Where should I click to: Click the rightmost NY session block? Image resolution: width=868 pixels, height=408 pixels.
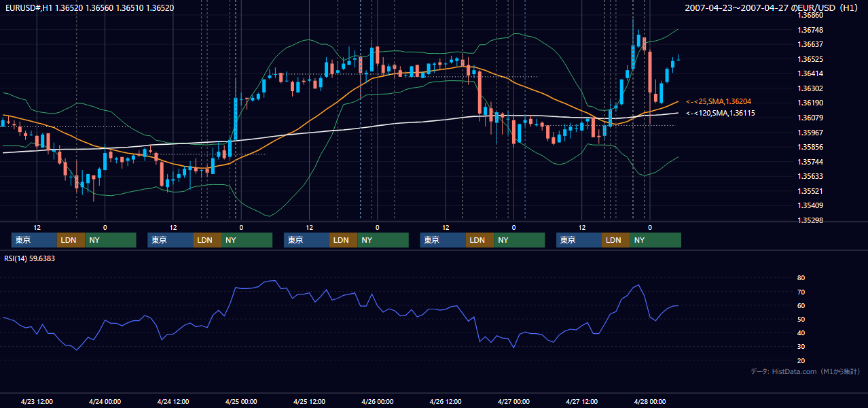pos(655,240)
